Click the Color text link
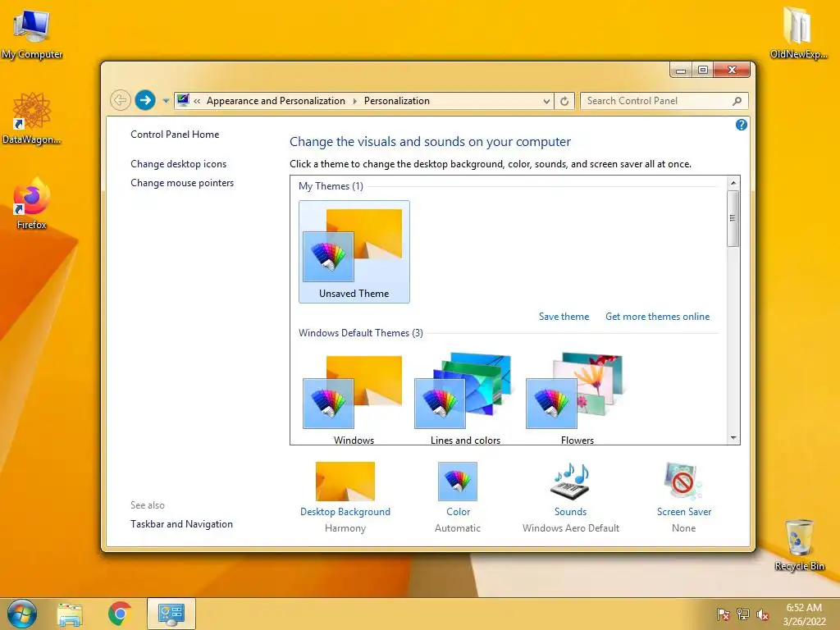The width and height of the screenshot is (840, 630). click(x=458, y=512)
